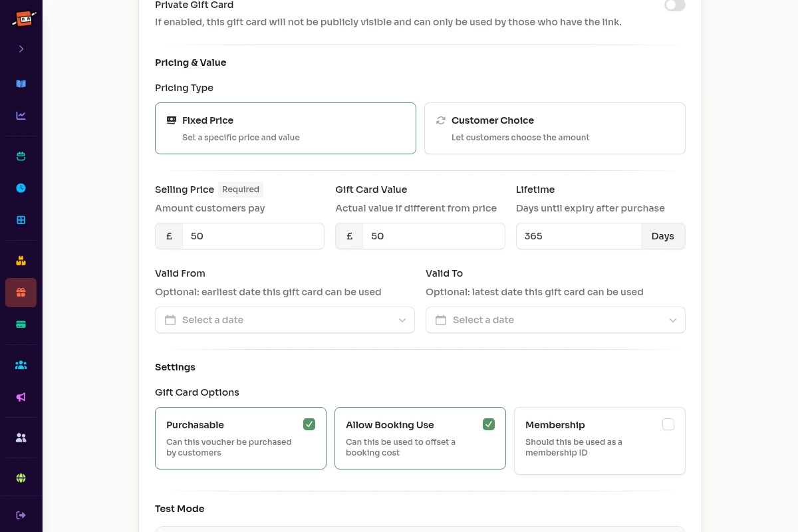Open the pink megaphone icon

click(x=21, y=397)
